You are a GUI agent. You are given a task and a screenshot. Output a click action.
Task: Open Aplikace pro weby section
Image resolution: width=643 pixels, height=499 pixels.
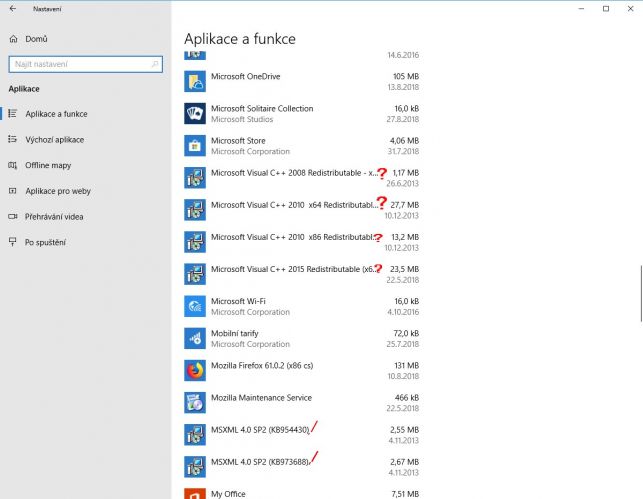click(x=58, y=191)
